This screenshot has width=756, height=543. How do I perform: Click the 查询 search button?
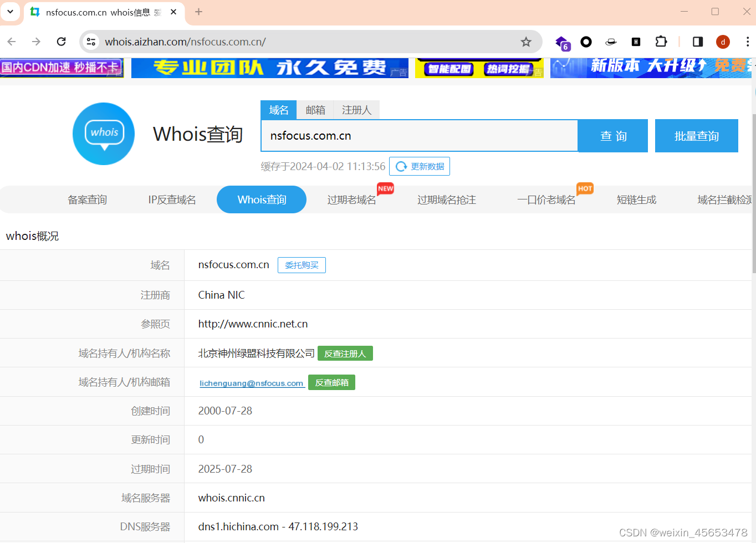tap(612, 136)
